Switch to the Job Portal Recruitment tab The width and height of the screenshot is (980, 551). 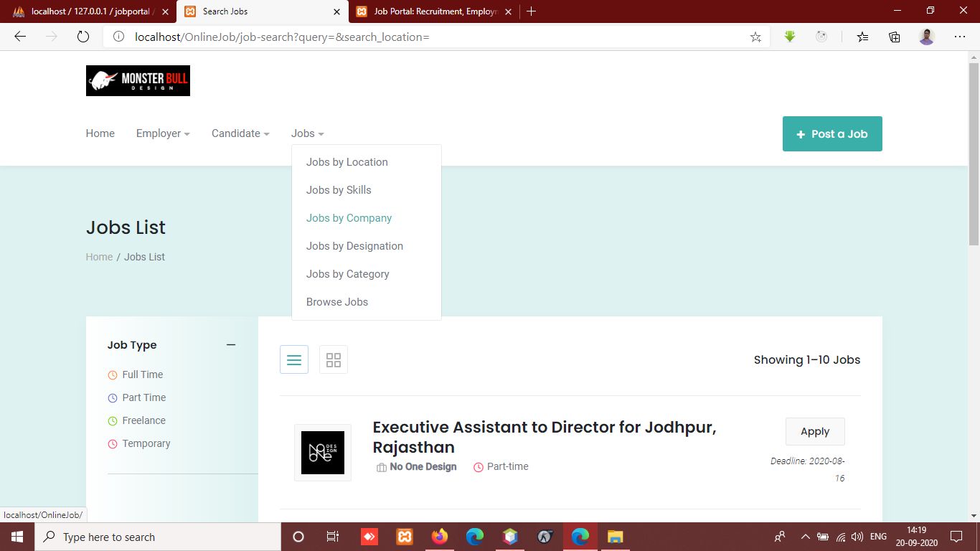coord(433,11)
